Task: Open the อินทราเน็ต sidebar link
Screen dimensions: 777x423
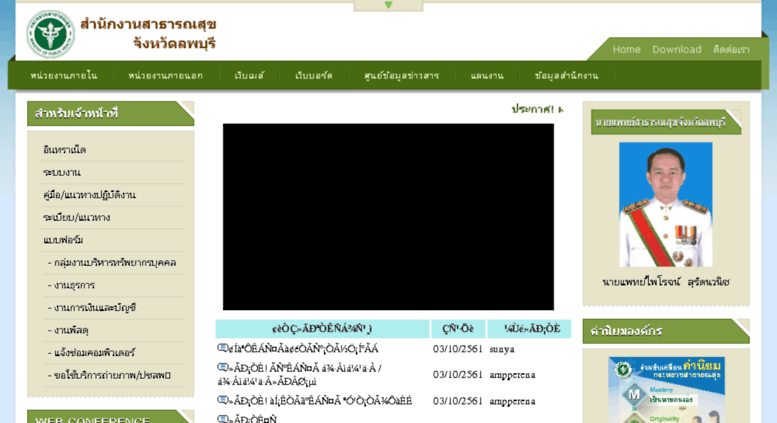Action: pyautogui.click(x=64, y=150)
